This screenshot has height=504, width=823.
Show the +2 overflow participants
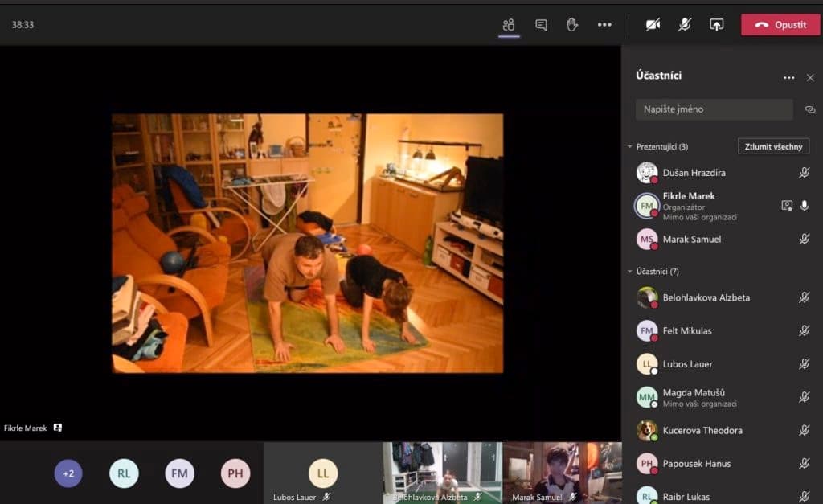(68, 473)
